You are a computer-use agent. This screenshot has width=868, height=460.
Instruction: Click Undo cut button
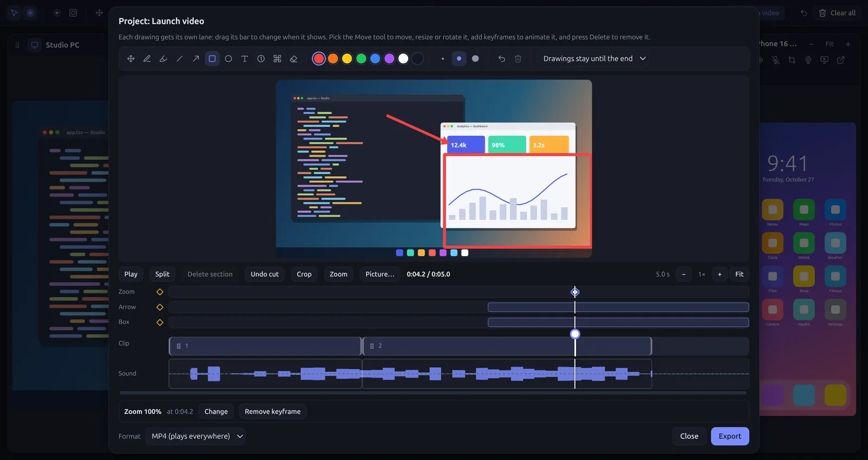(265, 274)
